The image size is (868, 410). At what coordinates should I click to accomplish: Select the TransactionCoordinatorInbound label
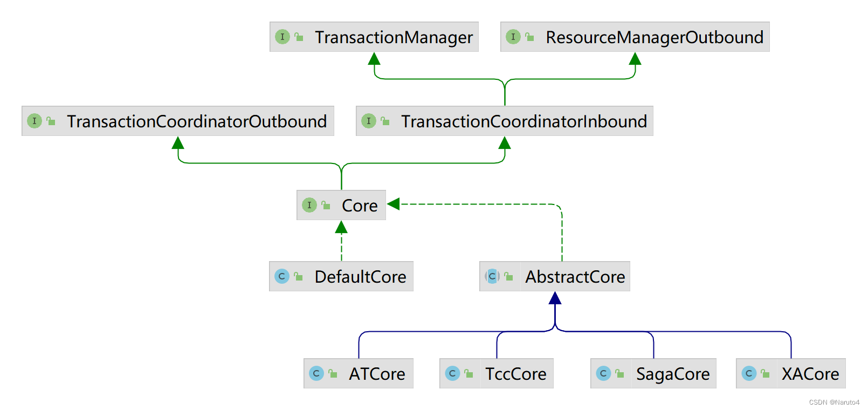click(524, 121)
